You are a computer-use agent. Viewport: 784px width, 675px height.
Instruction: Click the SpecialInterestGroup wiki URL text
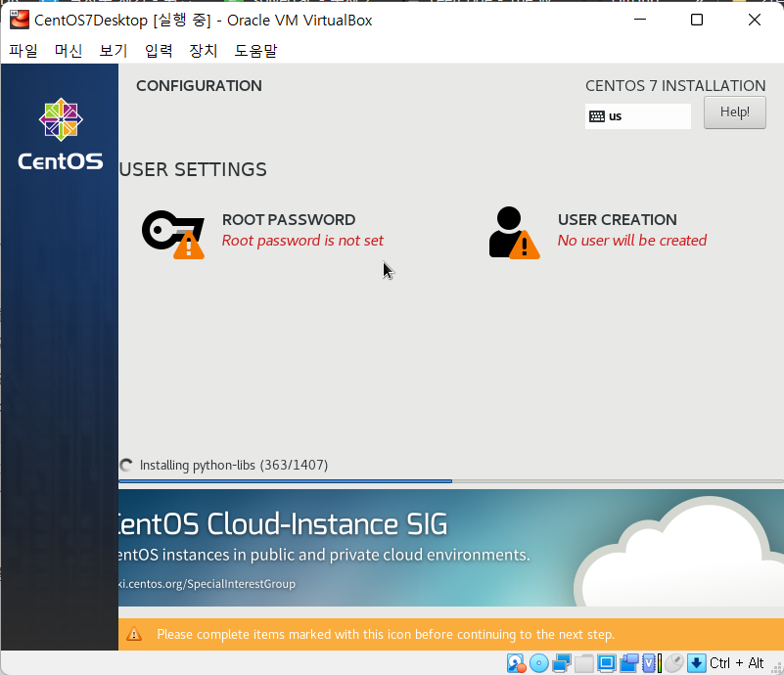point(207,584)
